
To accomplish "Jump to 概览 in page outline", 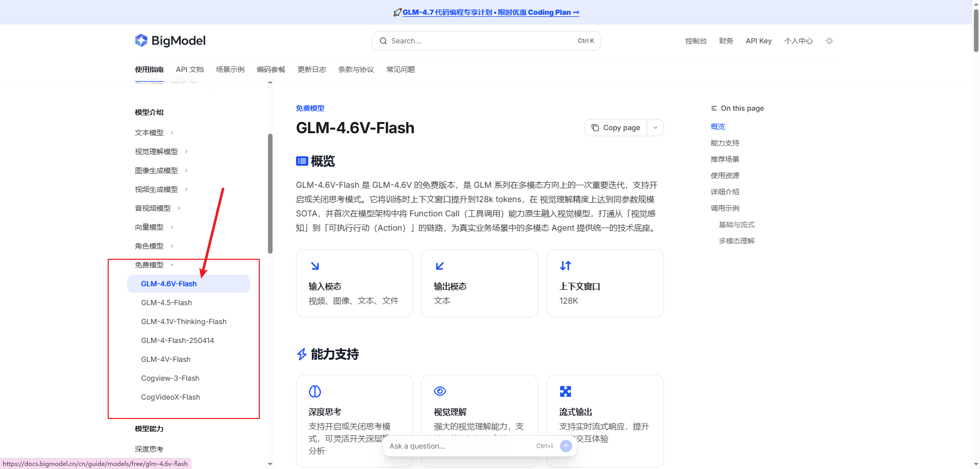I will click(x=718, y=127).
